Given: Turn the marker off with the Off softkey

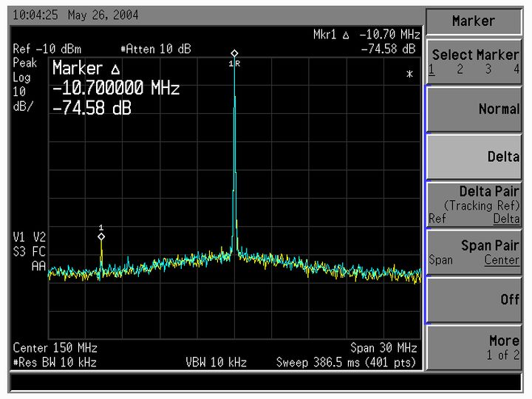Looking at the screenshot, I should (474, 300).
